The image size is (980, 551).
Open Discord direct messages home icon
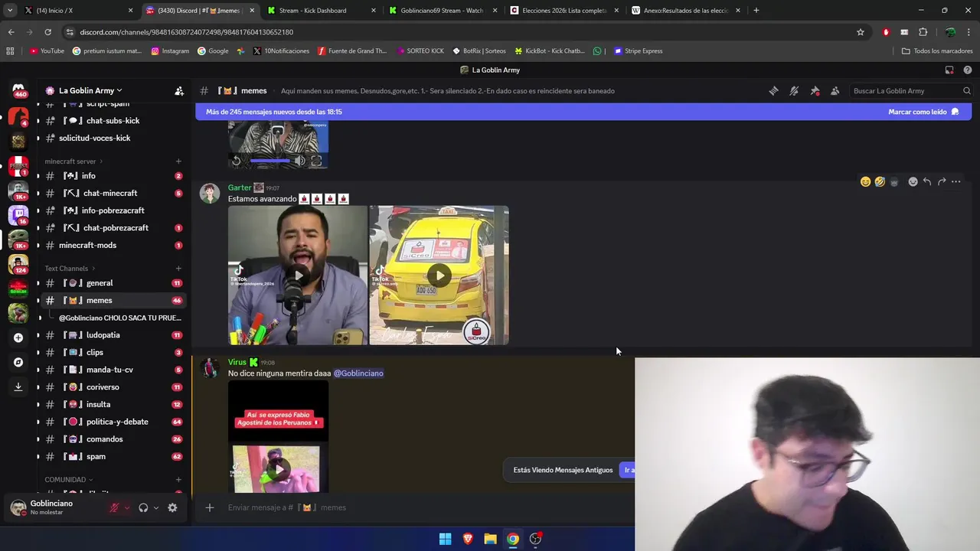(x=18, y=90)
